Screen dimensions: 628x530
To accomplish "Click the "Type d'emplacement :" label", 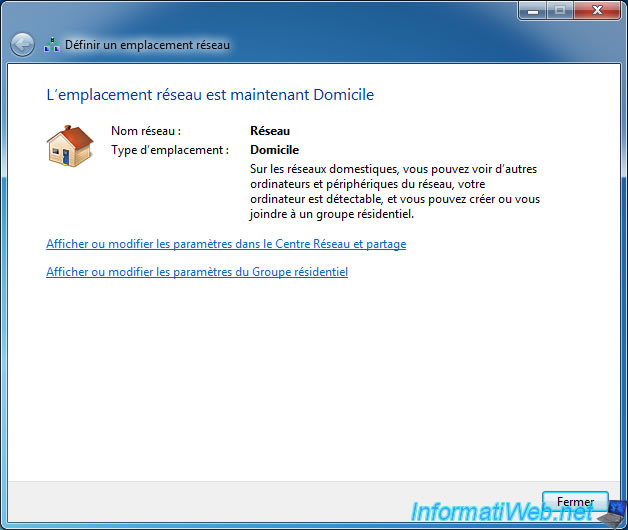I will pos(170,150).
